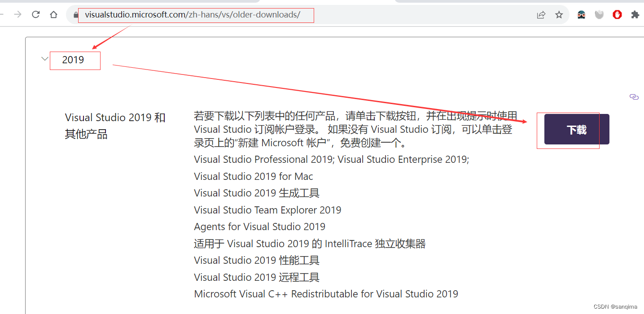The height and width of the screenshot is (314, 644).
Task: Select the heading 'Visual Studio 2019 和其他产品'
Action: tap(115, 126)
